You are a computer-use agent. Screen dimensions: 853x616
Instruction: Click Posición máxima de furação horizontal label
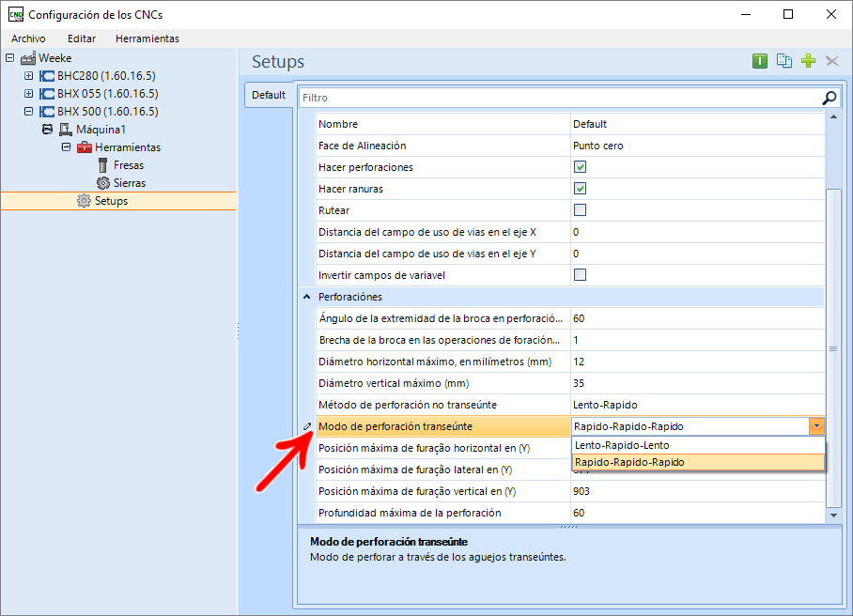(425, 448)
